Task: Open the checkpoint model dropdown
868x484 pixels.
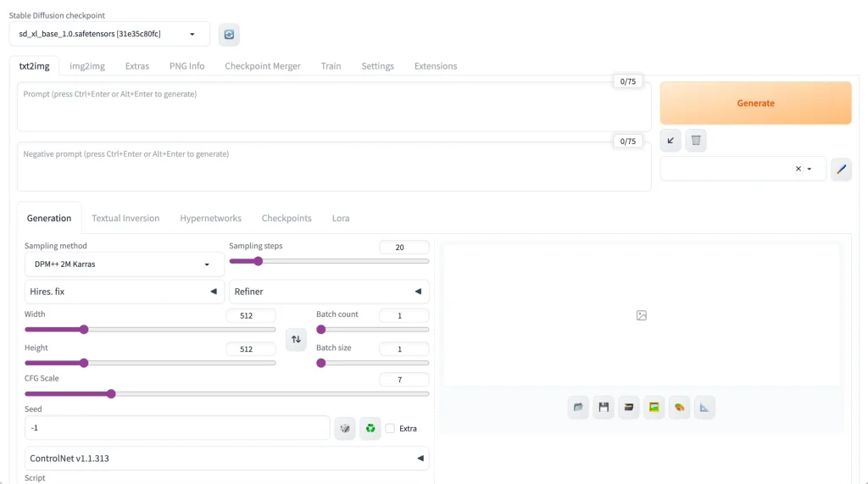Action: [109, 34]
